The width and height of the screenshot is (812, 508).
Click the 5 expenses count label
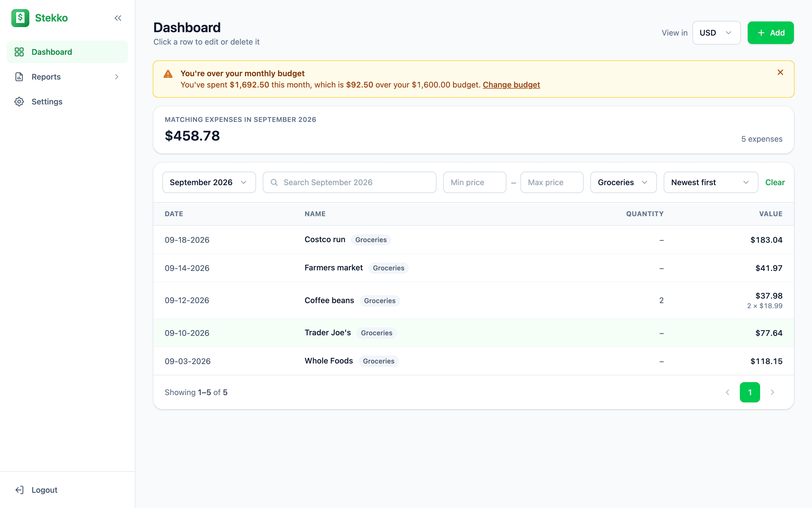[x=762, y=139]
